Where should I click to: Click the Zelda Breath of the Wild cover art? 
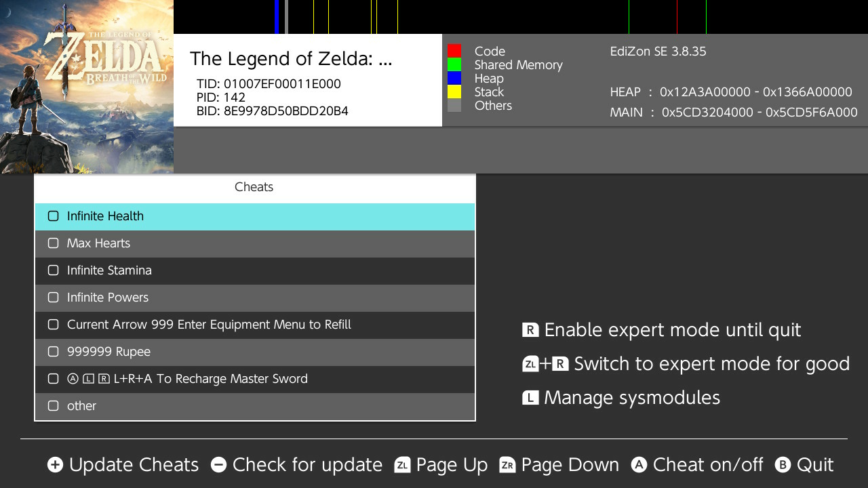pyautogui.click(x=87, y=87)
